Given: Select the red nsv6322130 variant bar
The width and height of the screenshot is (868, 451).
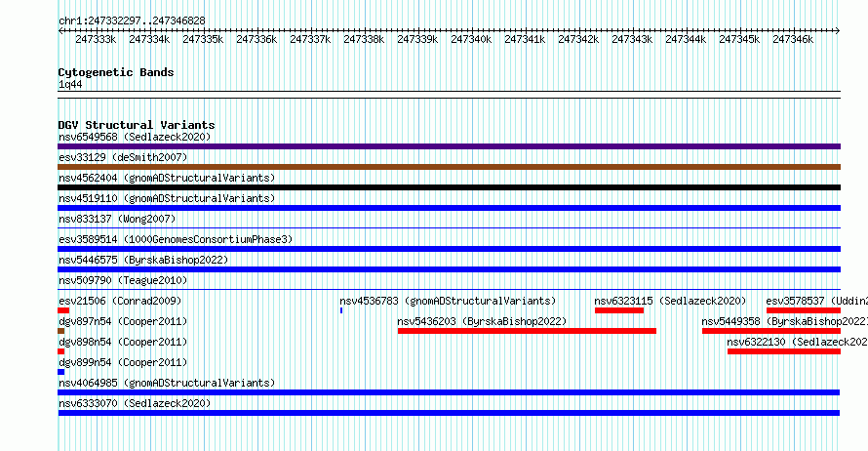Looking at the screenshot, I should tap(784, 351).
